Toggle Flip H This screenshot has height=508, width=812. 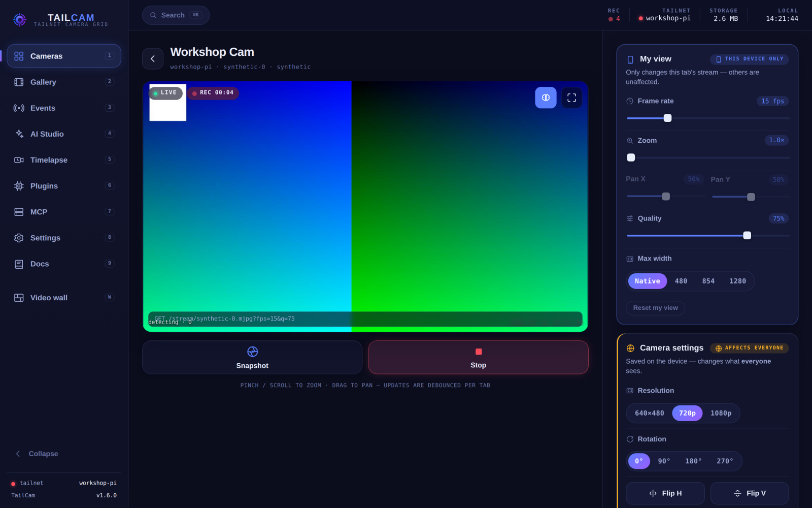665,493
